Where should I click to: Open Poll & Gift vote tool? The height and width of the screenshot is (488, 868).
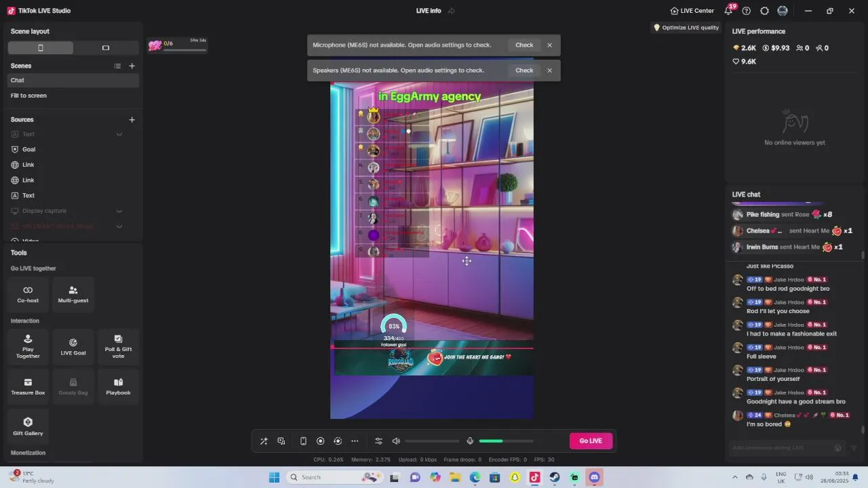pyautogui.click(x=118, y=346)
